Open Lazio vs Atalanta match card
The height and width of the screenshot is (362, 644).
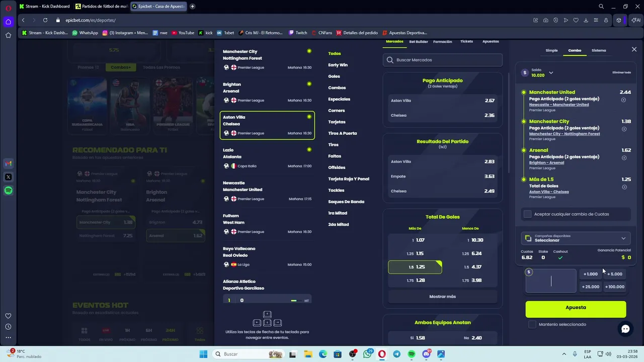click(267, 158)
